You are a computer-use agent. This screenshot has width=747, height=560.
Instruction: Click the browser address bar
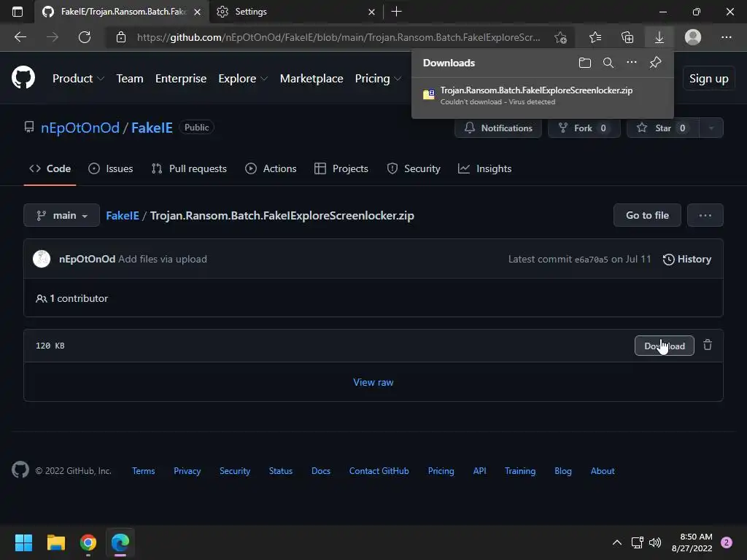pyautogui.click(x=338, y=37)
